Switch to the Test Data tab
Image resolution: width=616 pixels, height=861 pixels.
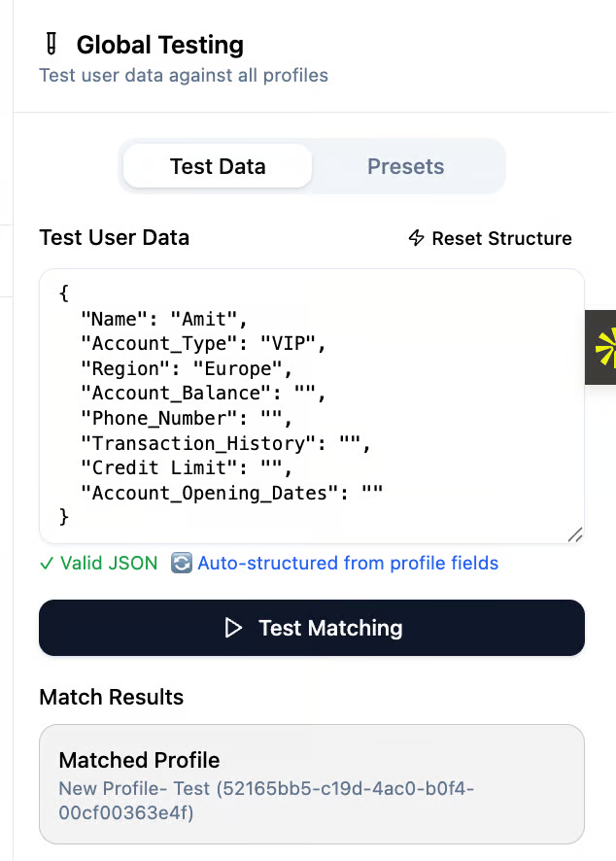(218, 166)
